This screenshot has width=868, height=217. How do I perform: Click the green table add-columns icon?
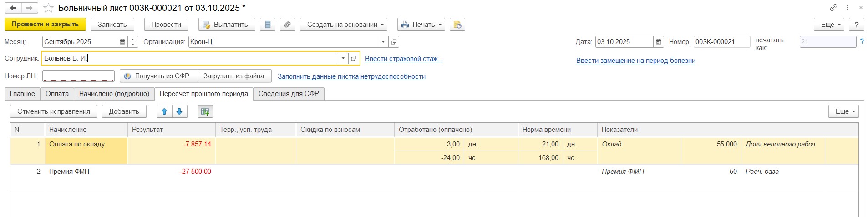click(x=205, y=111)
